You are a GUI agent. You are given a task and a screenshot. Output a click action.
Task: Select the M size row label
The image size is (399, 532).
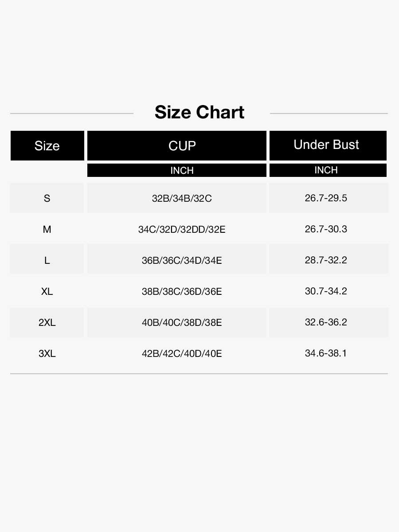pos(47,229)
